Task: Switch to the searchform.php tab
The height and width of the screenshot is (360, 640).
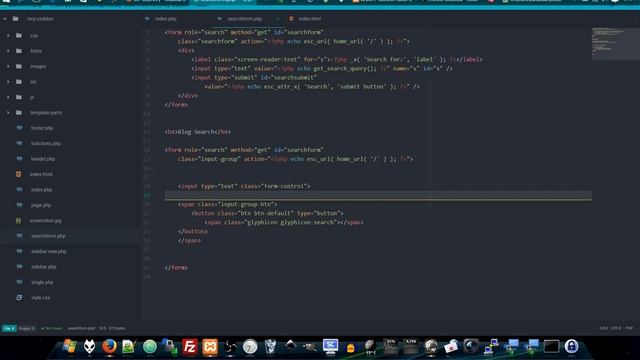Action: coord(244,19)
